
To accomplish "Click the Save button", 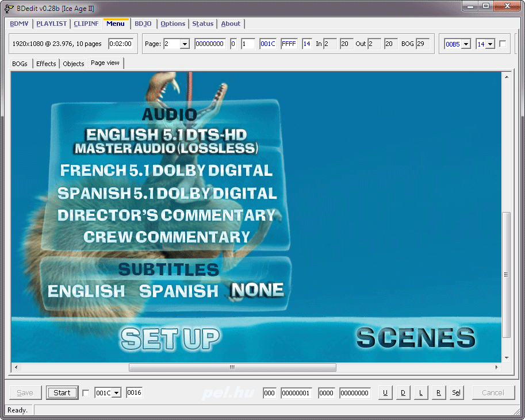I will tap(25, 392).
